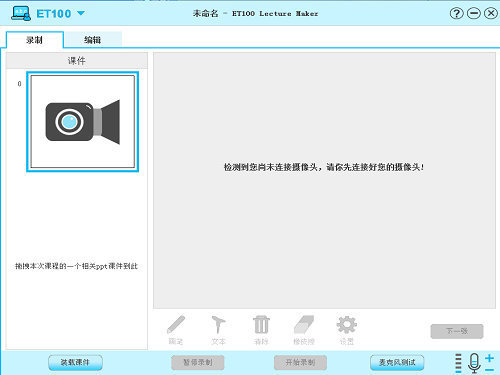Select the 画笔 pencil tool
The image size is (500, 375).
pos(176,329)
